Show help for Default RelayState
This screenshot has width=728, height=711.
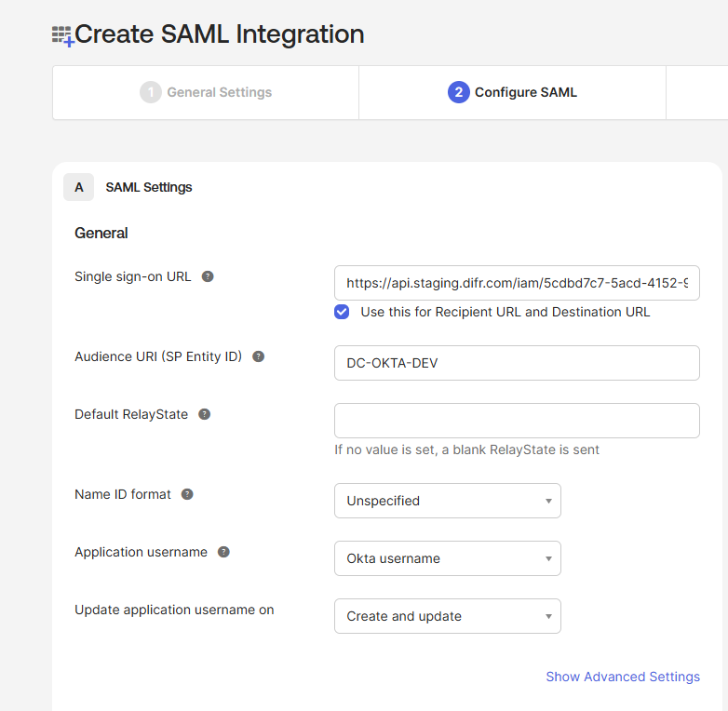coord(205,414)
